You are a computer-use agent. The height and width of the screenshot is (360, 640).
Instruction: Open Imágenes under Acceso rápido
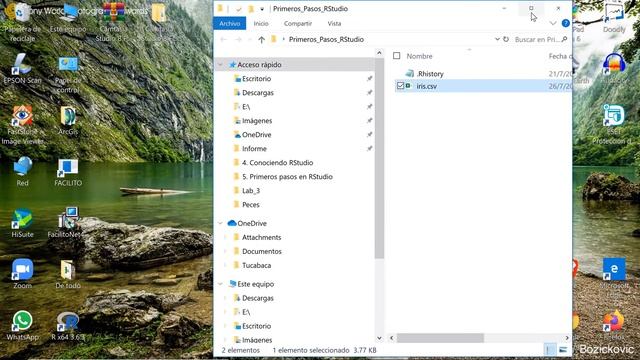point(257,121)
